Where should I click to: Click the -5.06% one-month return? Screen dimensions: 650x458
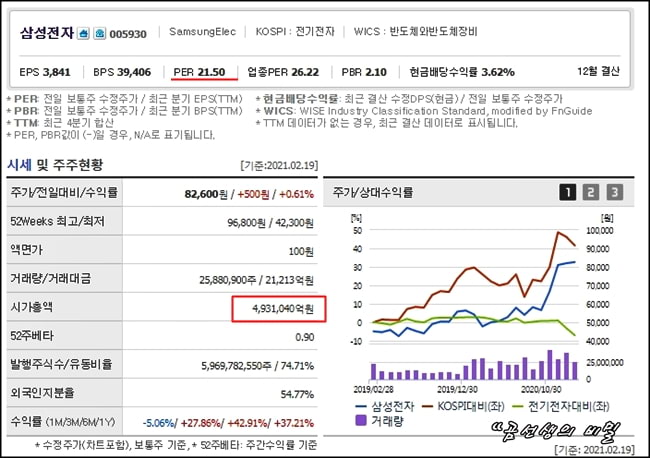pyautogui.click(x=159, y=423)
